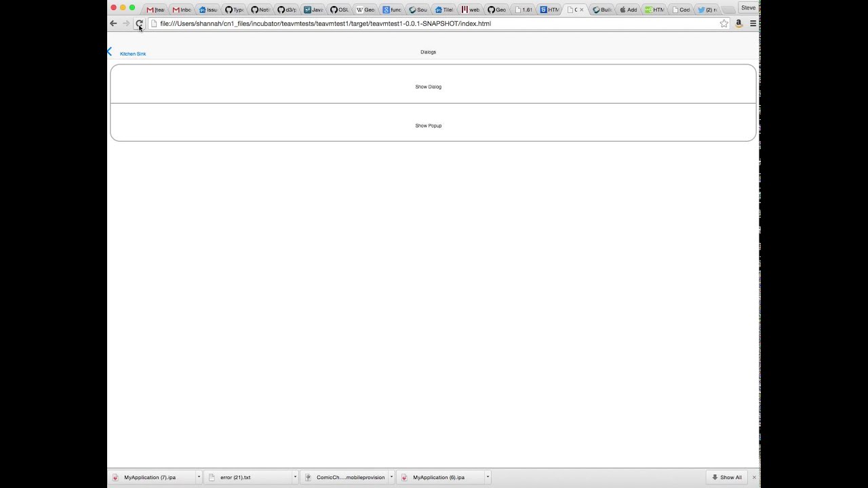The height and width of the screenshot is (488, 868).
Task: Click the Show Popup button
Action: [433, 123]
